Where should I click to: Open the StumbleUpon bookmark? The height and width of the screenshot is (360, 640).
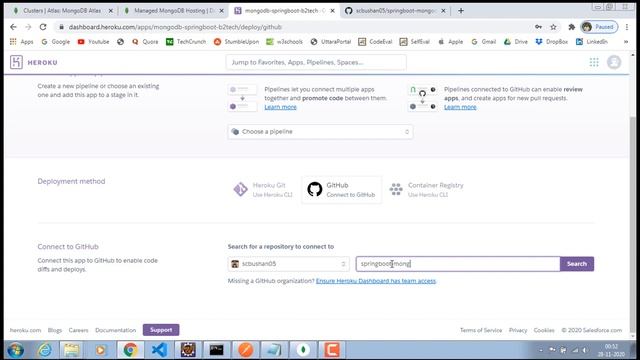click(x=237, y=42)
